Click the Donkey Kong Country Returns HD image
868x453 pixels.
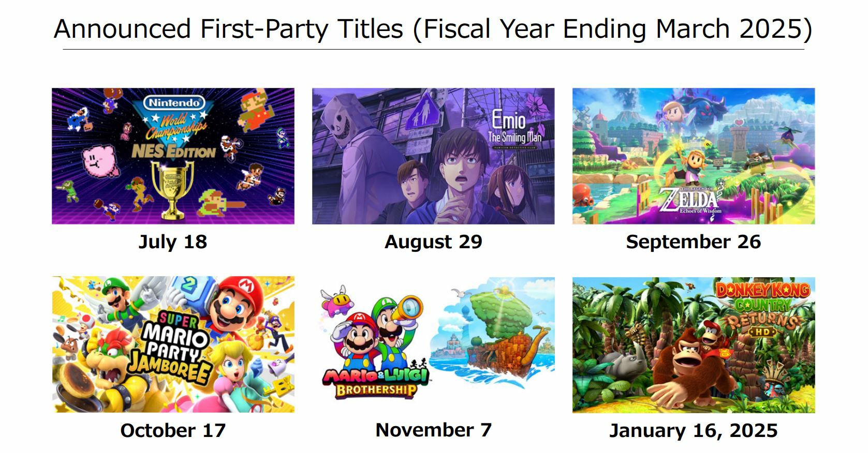[x=694, y=344]
